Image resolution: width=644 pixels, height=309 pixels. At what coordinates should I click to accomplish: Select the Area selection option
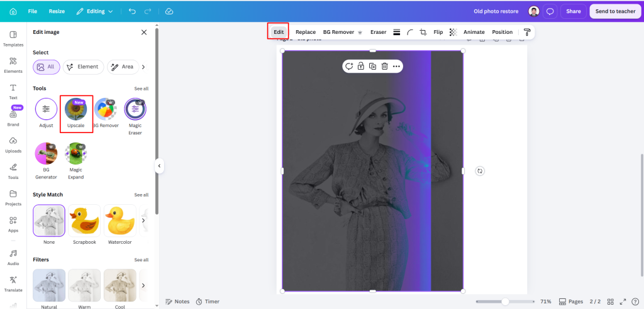click(123, 67)
